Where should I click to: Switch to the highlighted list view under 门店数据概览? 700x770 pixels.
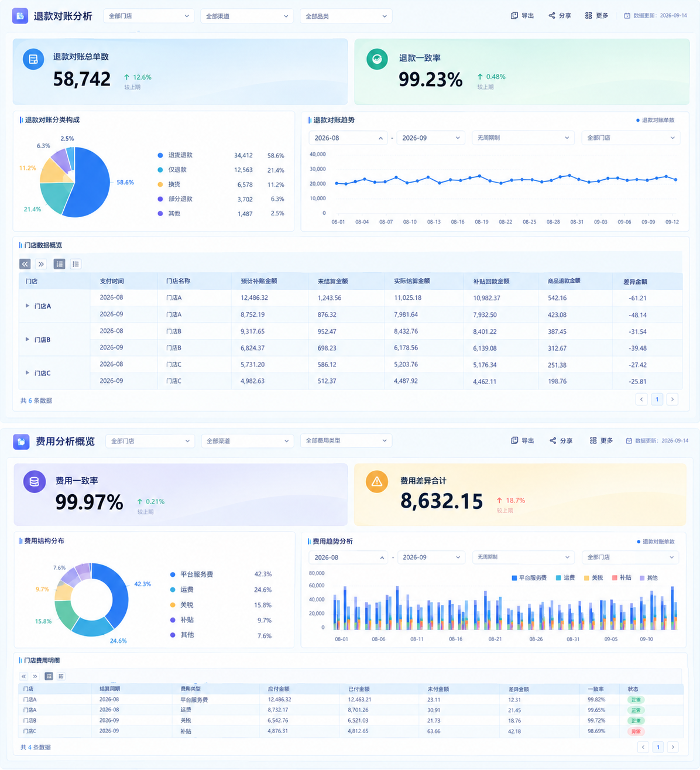click(x=59, y=264)
